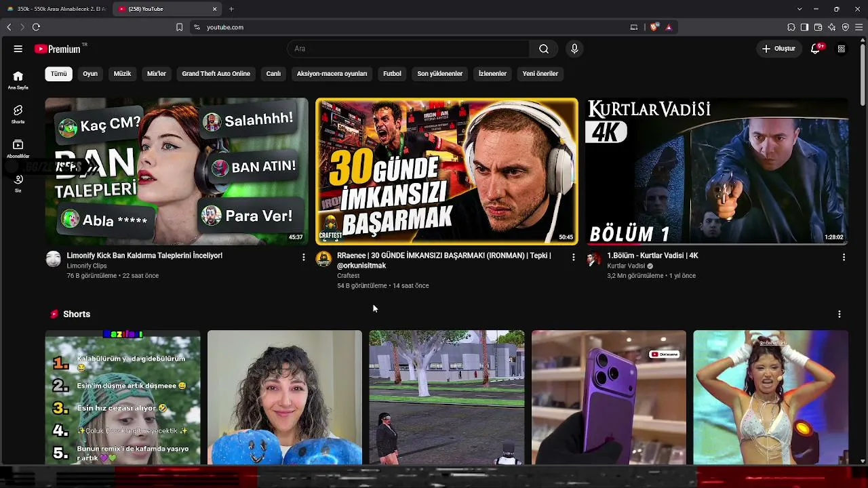Click the Limonify Clips channel avatar
The image size is (868, 488).
coord(54,259)
